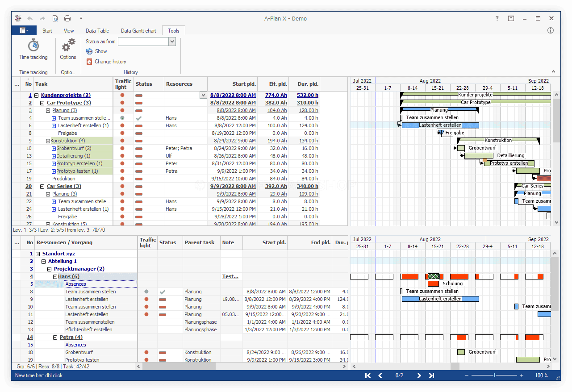The height and width of the screenshot is (392, 572).
Task: Open the Options gears button
Action: [x=68, y=49]
